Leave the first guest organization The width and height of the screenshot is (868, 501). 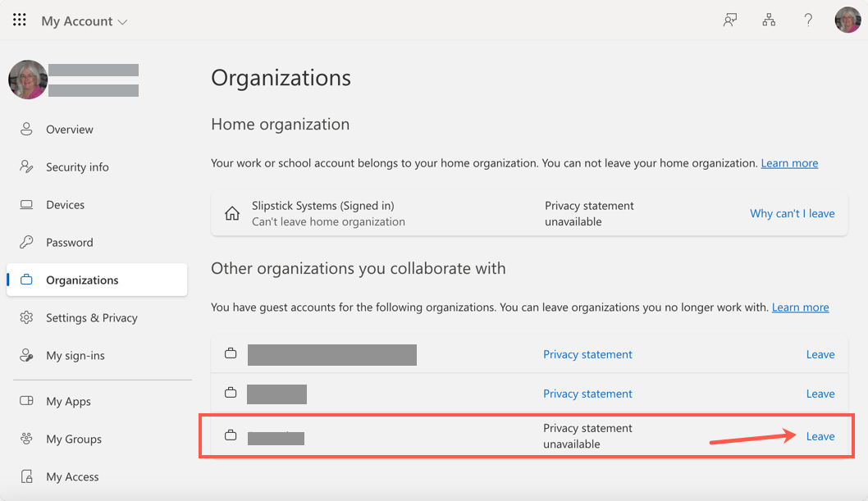(x=820, y=354)
